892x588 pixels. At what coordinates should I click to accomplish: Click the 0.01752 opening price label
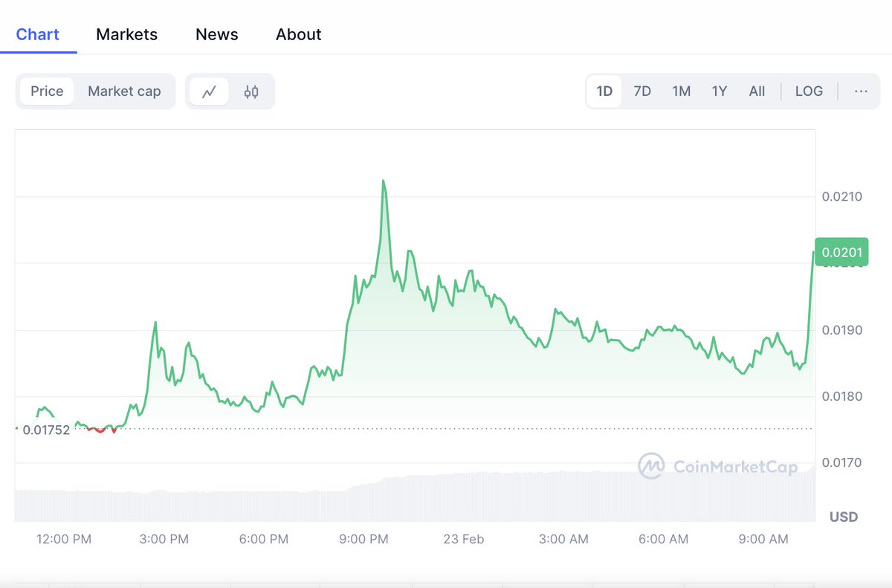[46, 430]
